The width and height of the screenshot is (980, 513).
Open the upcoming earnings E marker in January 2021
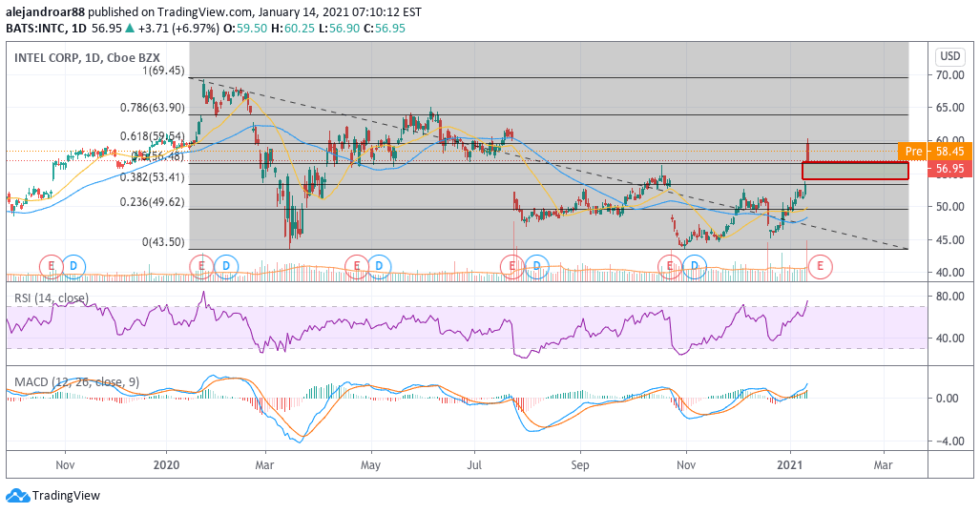coord(820,267)
